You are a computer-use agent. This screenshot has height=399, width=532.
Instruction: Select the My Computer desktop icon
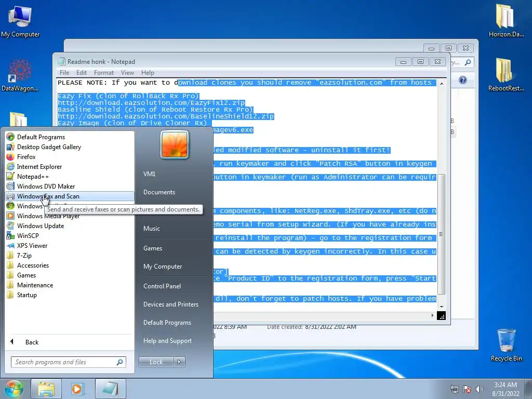click(20, 22)
